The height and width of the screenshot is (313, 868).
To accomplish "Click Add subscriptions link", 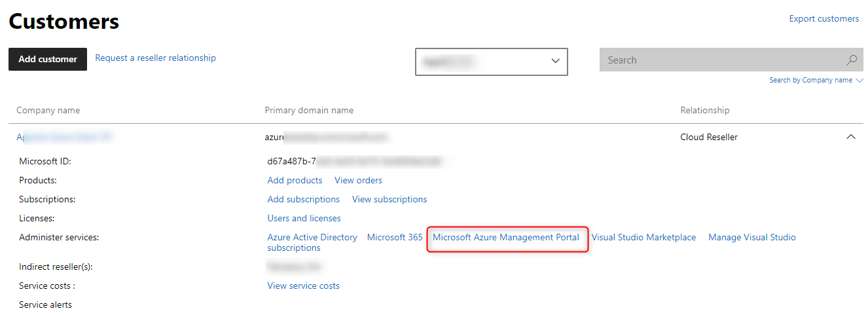I will [303, 199].
